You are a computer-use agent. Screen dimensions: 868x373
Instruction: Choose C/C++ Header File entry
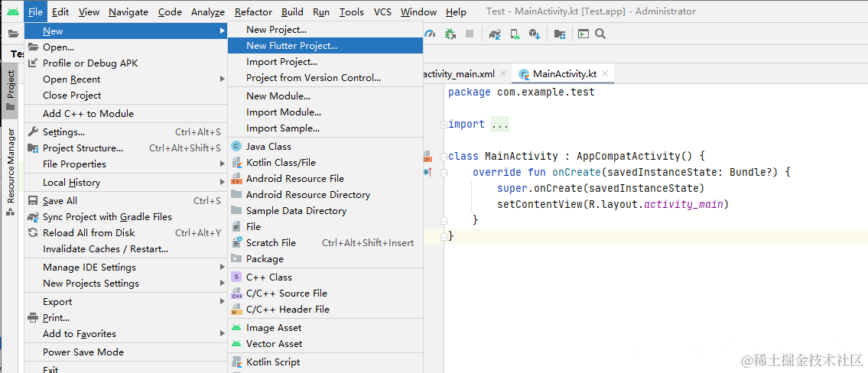point(325,310)
